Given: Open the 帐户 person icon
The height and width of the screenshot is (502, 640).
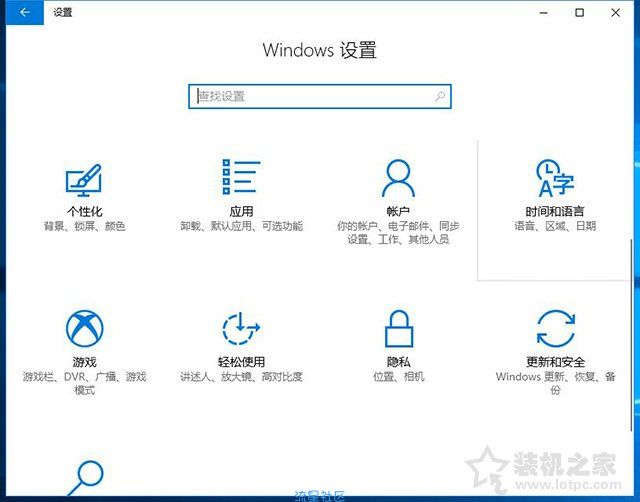Looking at the screenshot, I should 398,178.
